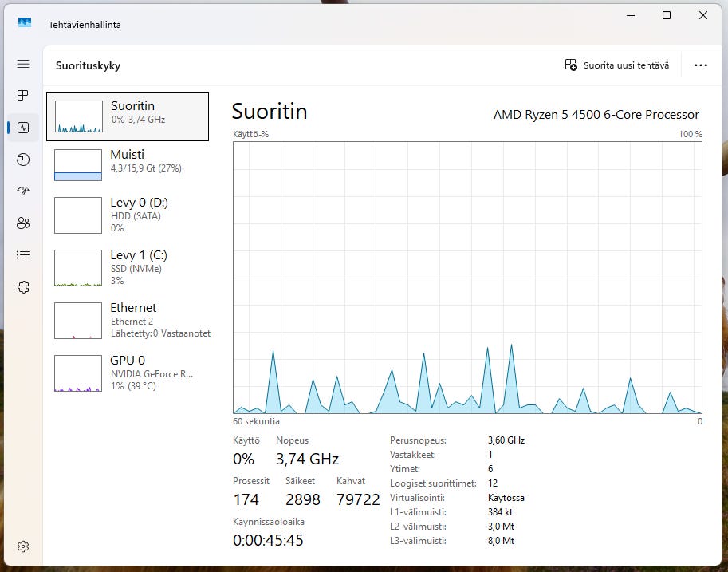Select the Performance page icon in sidebar
Screen dimensions: 728x572
pyautogui.click(x=23, y=128)
